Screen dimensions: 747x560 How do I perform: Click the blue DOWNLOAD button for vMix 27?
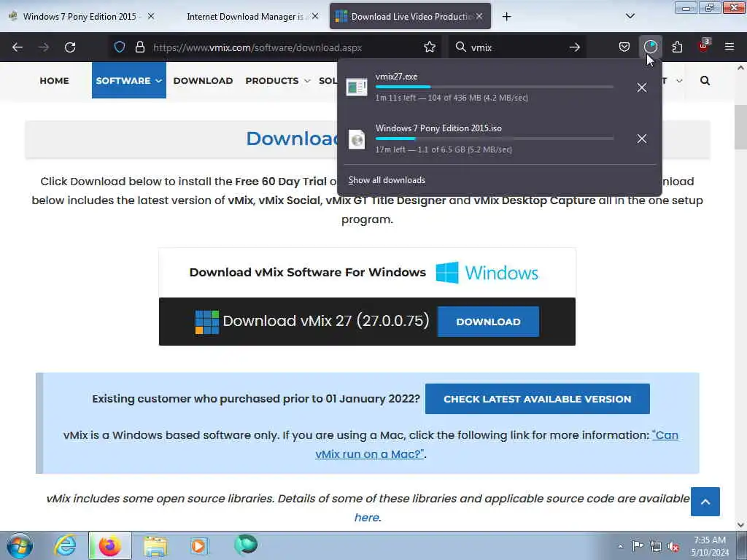pos(488,322)
